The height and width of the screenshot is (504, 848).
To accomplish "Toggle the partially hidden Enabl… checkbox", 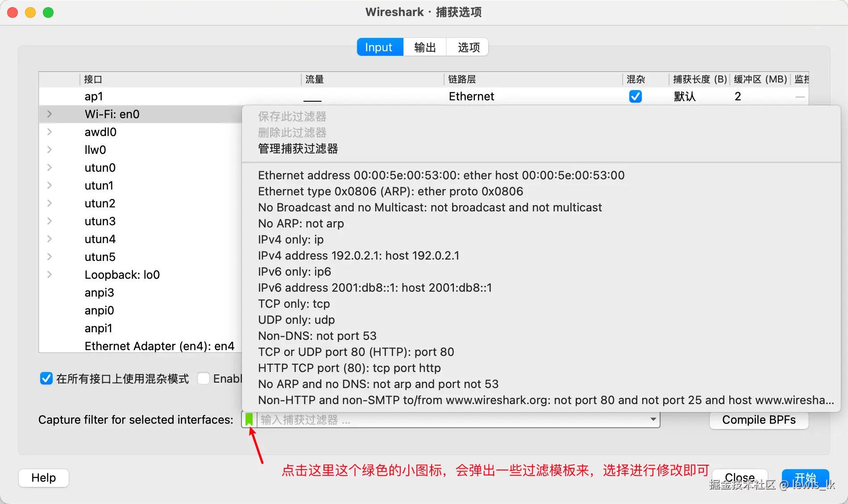I will pos(204,379).
